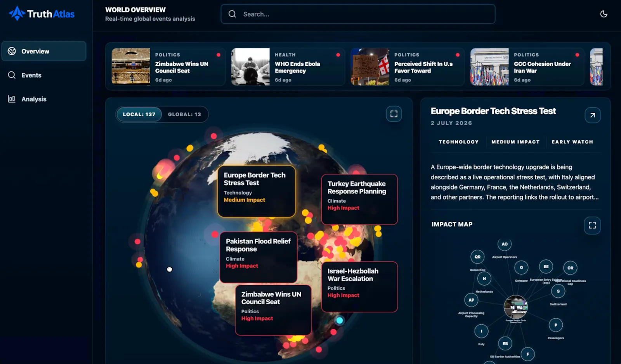Expand the Impact Map to fullscreen
The image size is (621, 364).
(592, 225)
